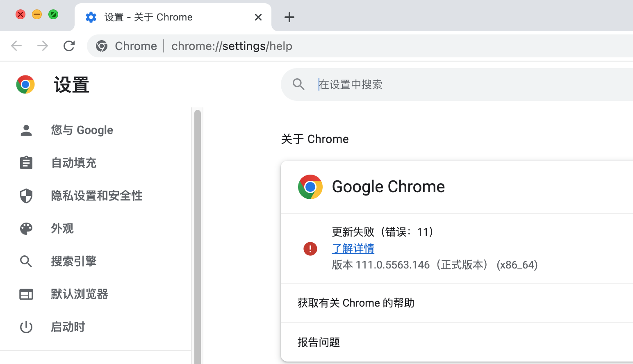Click the Google Chrome title in the card
The height and width of the screenshot is (364, 633).
point(388,187)
